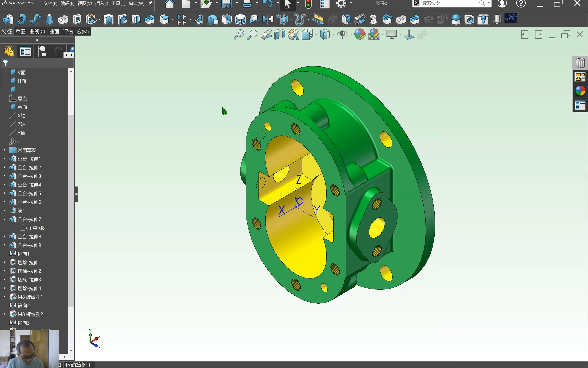The height and width of the screenshot is (368, 588).
Task: Open the Apply Scene dropdown arrow
Action: [x=383, y=35]
